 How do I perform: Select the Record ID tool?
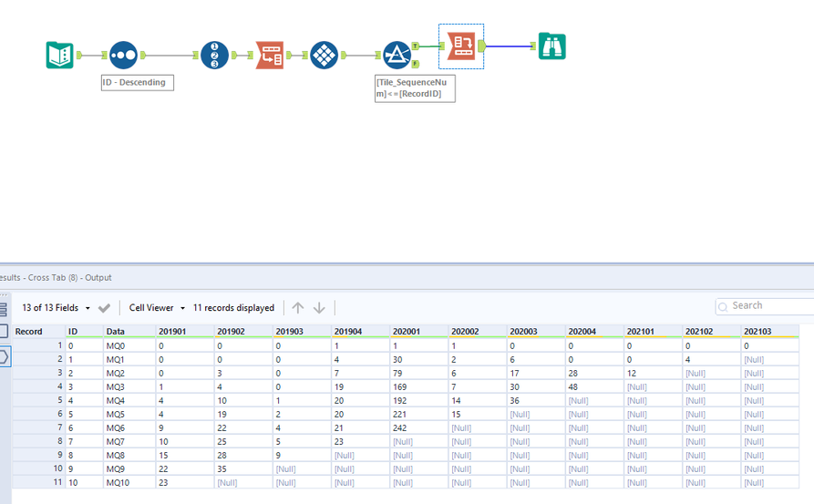coord(214,55)
